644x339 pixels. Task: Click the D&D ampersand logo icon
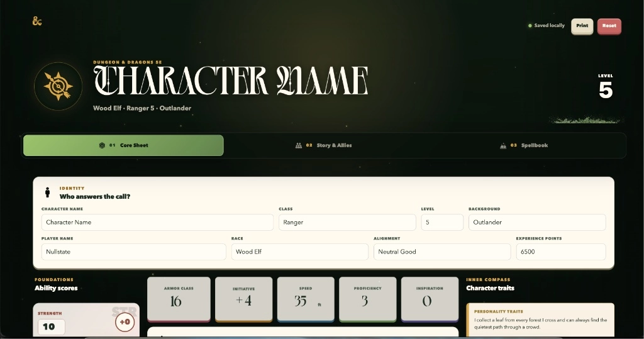pos(37,21)
